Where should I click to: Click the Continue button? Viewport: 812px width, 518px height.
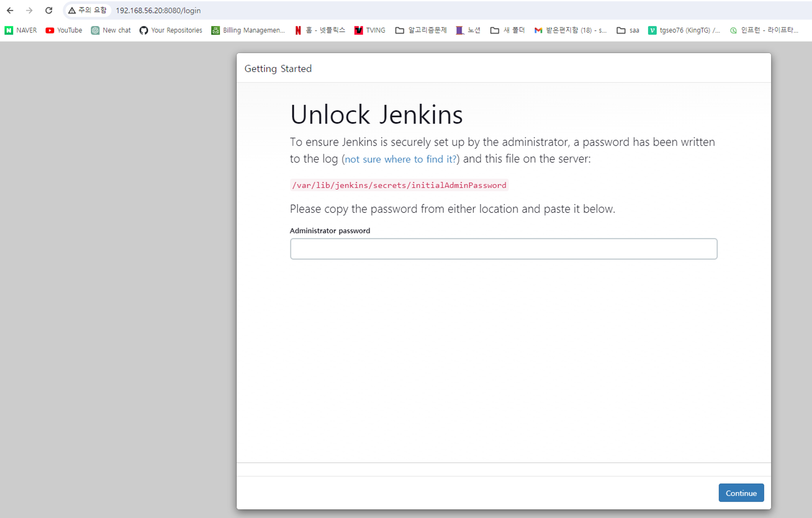pos(741,493)
